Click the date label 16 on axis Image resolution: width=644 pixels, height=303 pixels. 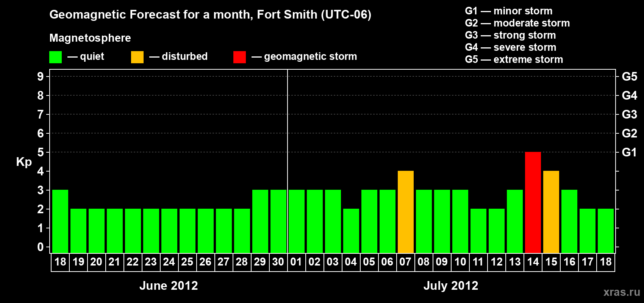click(x=569, y=262)
